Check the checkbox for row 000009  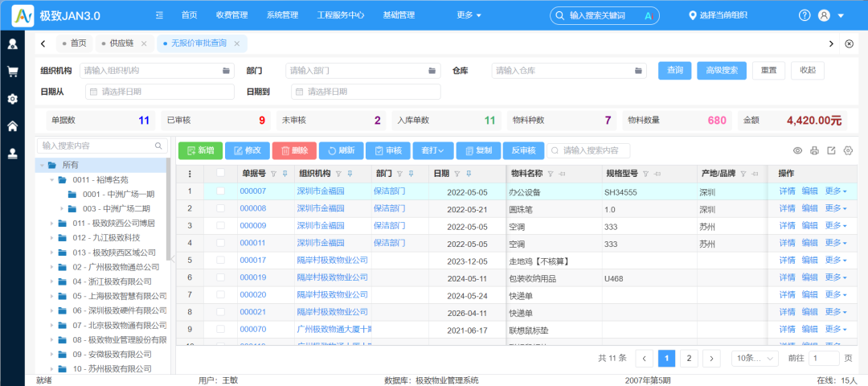[x=221, y=226]
